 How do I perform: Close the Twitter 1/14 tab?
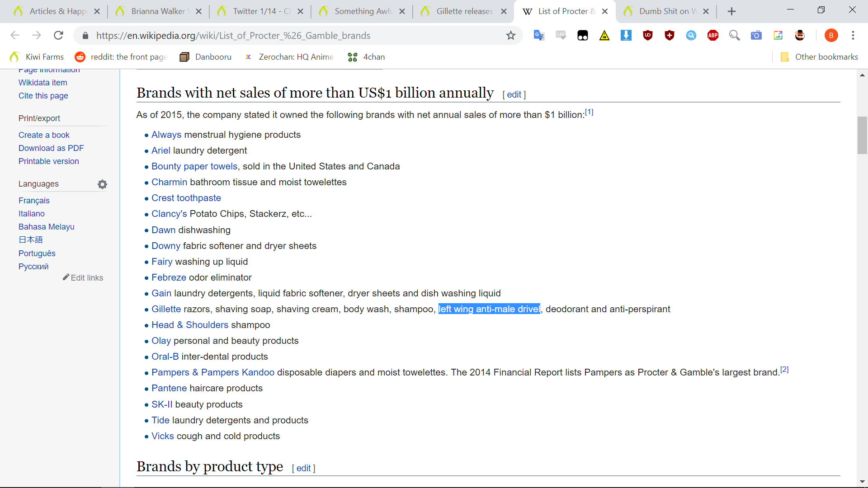click(x=300, y=11)
